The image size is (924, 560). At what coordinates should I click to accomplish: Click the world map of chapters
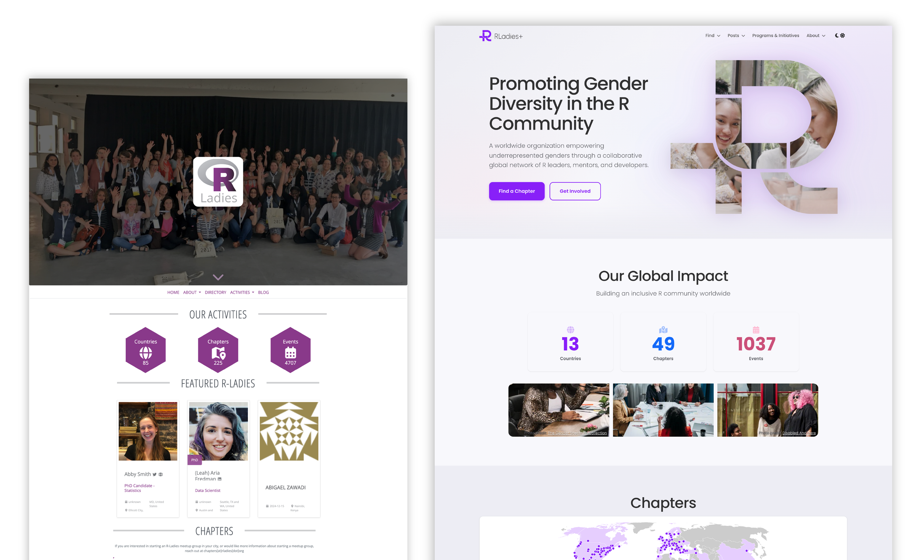pos(663,541)
